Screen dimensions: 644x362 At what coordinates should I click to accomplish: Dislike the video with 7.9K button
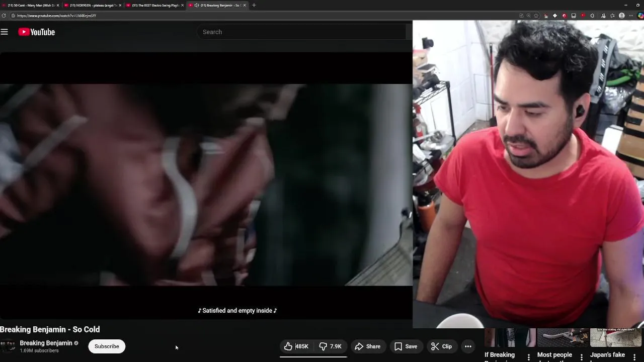331,346
